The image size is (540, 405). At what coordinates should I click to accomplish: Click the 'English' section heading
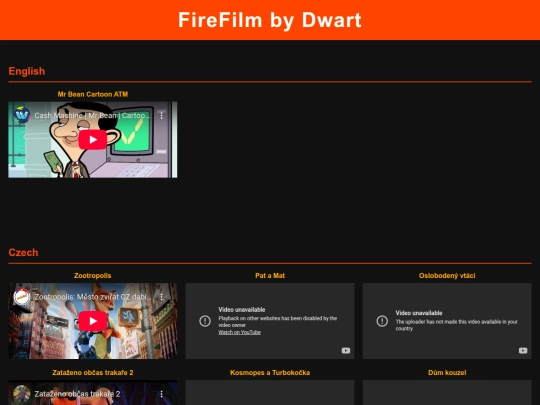[x=27, y=71]
